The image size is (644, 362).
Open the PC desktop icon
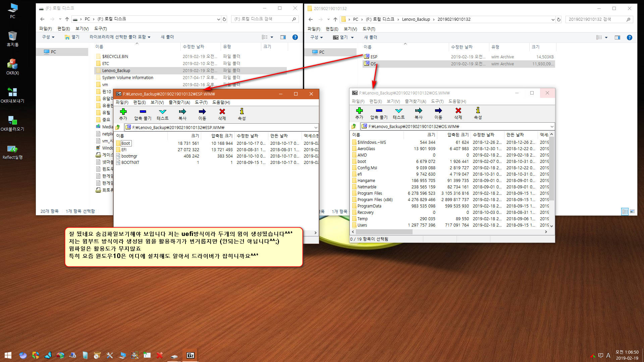click(x=12, y=11)
